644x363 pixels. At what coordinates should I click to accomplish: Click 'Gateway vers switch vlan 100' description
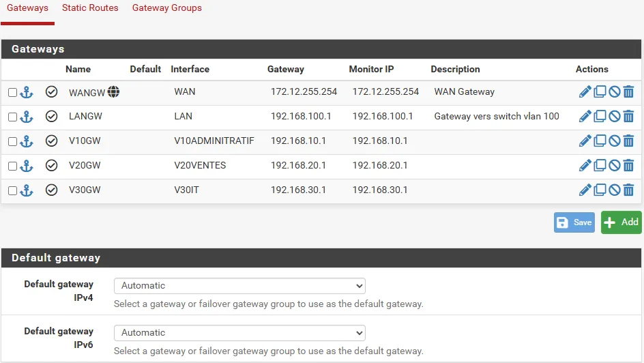click(x=497, y=116)
